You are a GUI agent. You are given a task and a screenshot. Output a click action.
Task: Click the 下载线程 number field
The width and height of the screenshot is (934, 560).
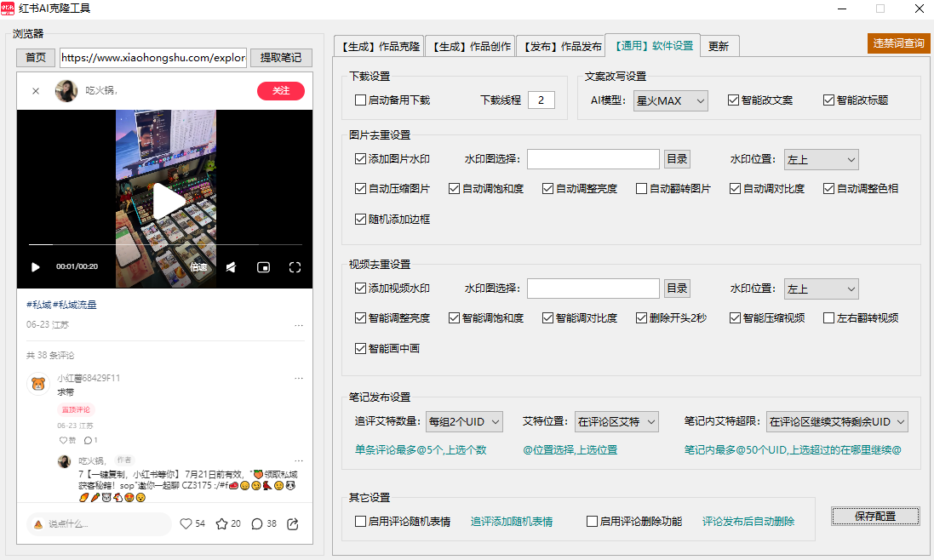click(541, 100)
